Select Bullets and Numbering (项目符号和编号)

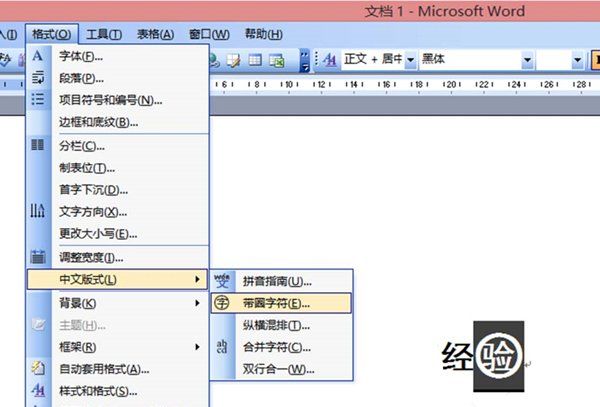click(118, 100)
